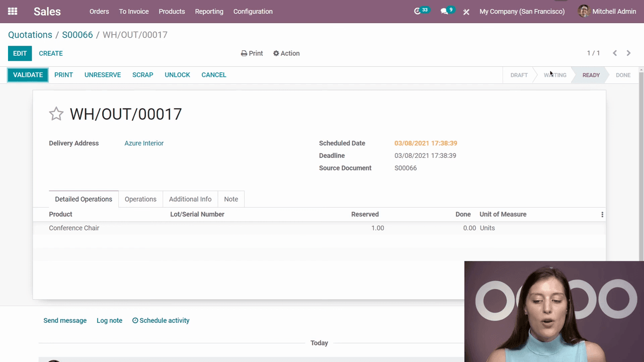
Task: Open the apps grid menu icon
Action: click(13, 11)
